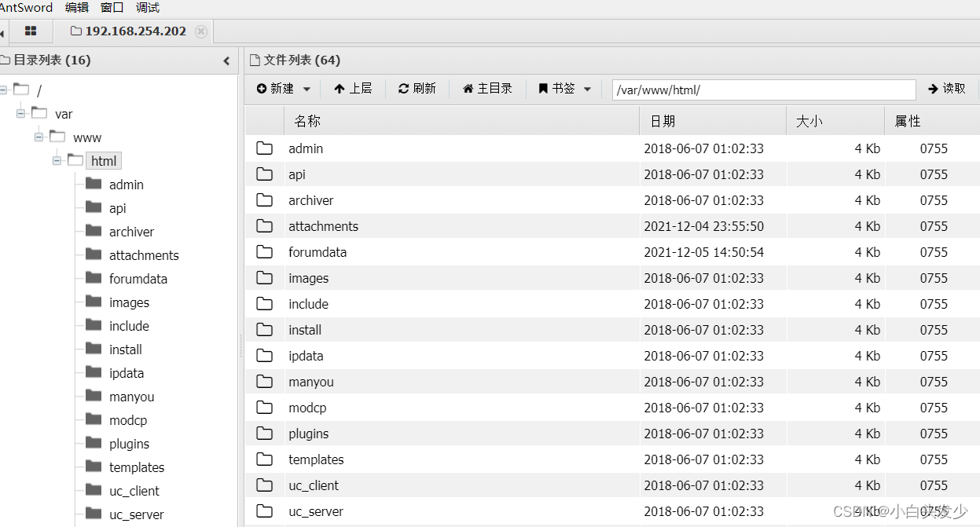
Task: Select templates in the directory tree
Action: pos(137,467)
